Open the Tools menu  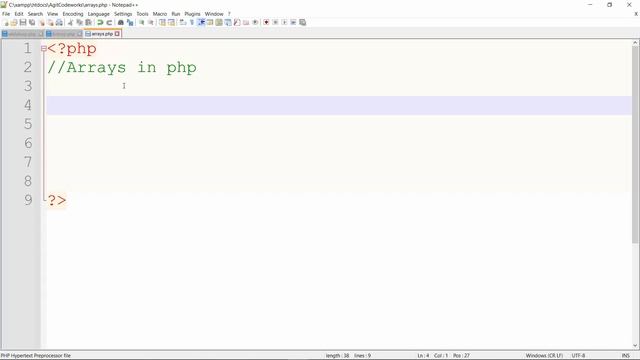142,14
